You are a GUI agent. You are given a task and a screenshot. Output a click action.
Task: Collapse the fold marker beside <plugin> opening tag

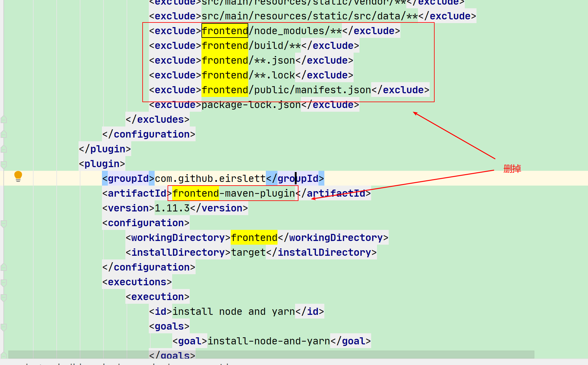pyautogui.click(x=4, y=164)
